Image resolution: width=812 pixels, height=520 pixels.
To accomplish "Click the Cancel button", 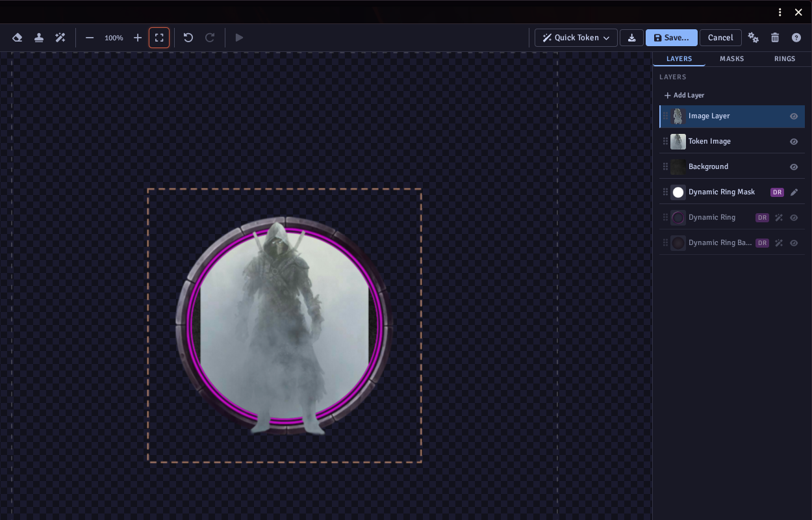I will pyautogui.click(x=720, y=38).
